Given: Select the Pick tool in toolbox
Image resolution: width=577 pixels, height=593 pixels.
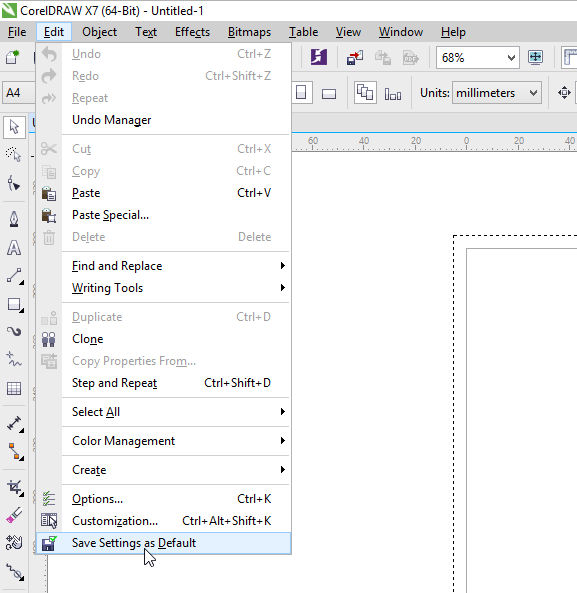Looking at the screenshot, I should click(x=14, y=127).
